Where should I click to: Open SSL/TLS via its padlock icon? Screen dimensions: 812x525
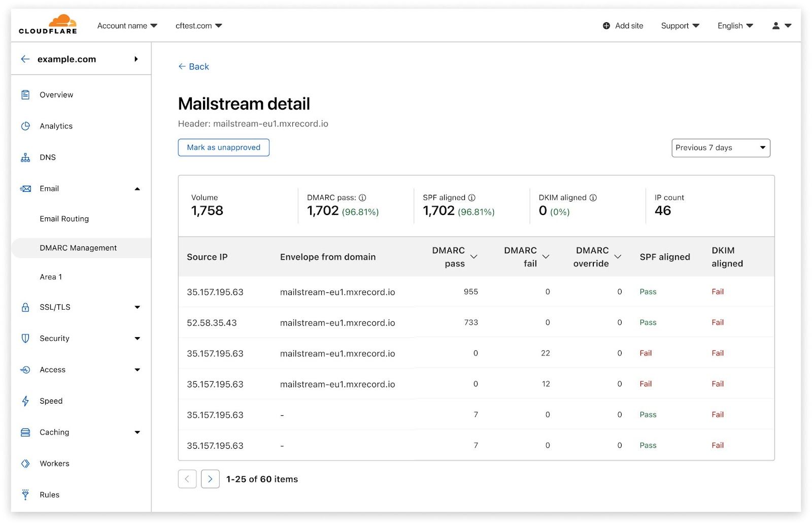pyautogui.click(x=25, y=307)
